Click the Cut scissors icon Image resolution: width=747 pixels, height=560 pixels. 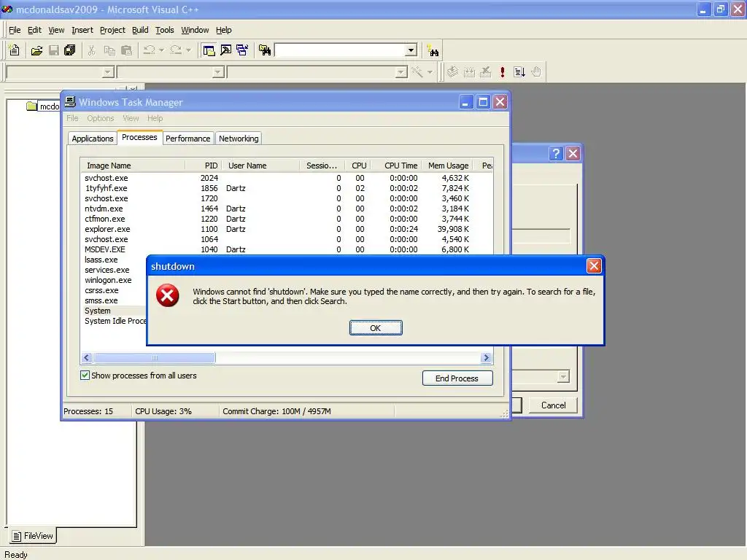91,50
